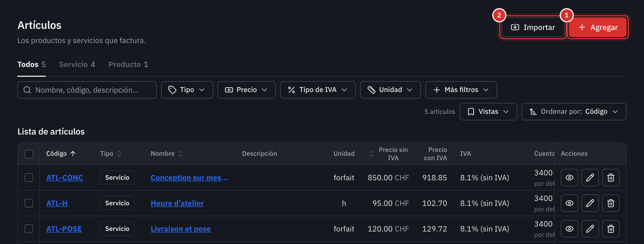Open the Unidad filter dropdown
Screen dimensions: 644x244
pyautogui.click(x=390, y=90)
